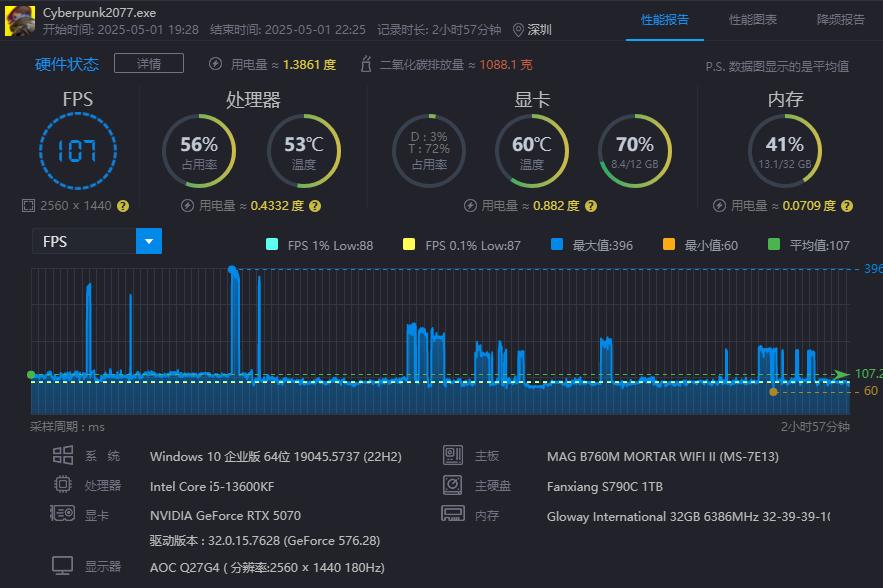The height and width of the screenshot is (588, 883).
Task: Click the blue 最大值 legend swatch
Action: click(557, 244)
